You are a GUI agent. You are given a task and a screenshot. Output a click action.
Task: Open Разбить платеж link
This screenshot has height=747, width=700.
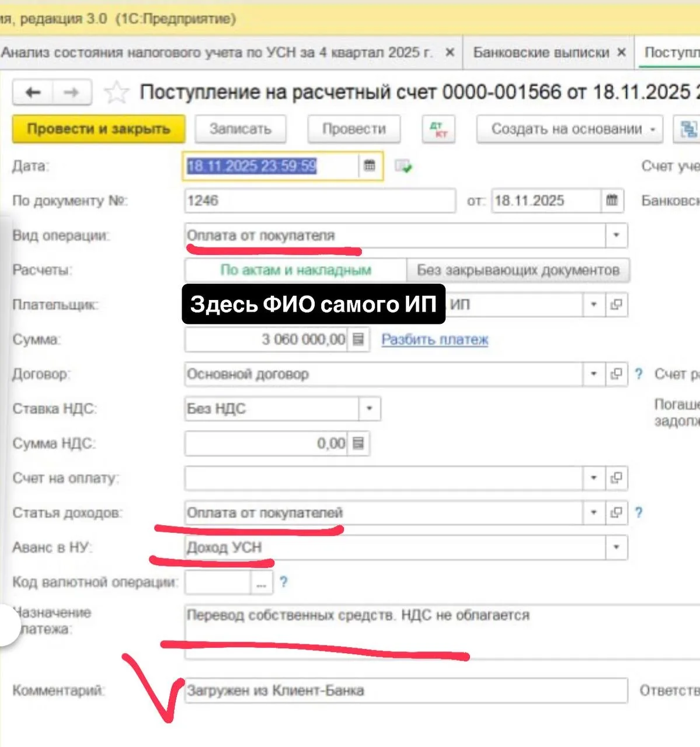(x=435, y=340)
